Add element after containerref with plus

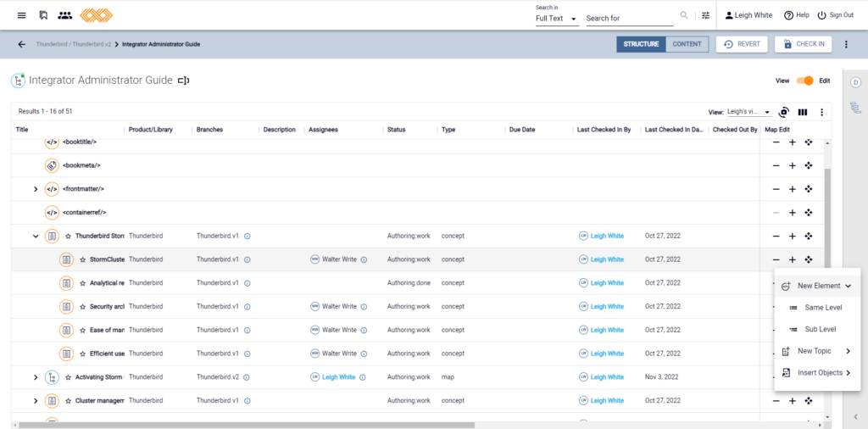(x=793, y=213)
